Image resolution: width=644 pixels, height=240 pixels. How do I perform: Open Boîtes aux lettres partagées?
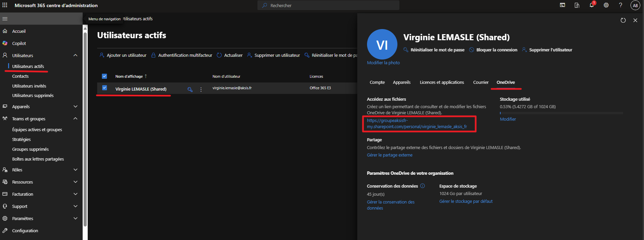(38, 159)
